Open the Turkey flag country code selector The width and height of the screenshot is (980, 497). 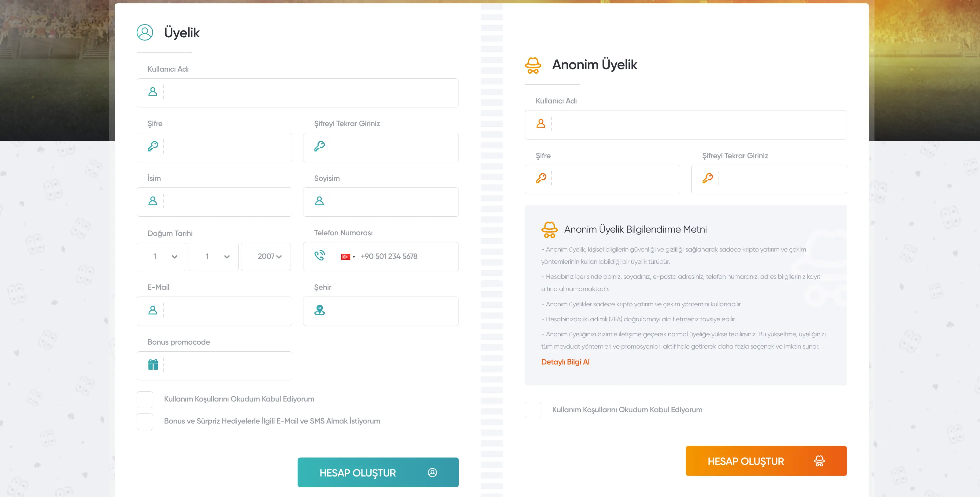(348, 257)
